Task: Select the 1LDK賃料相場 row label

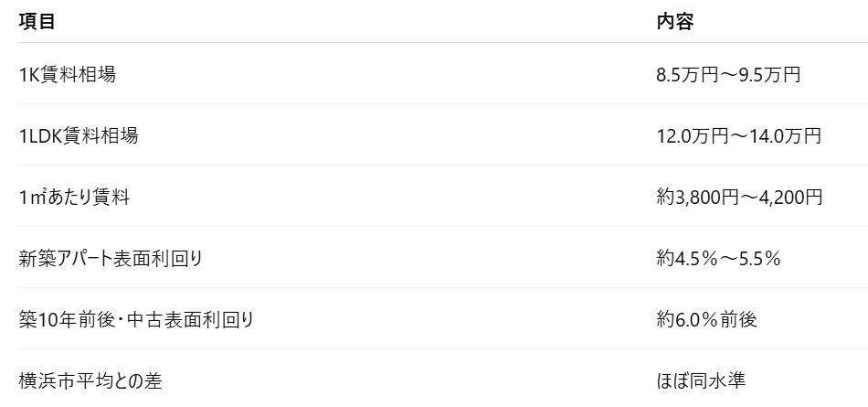Action: coord(79,136)
